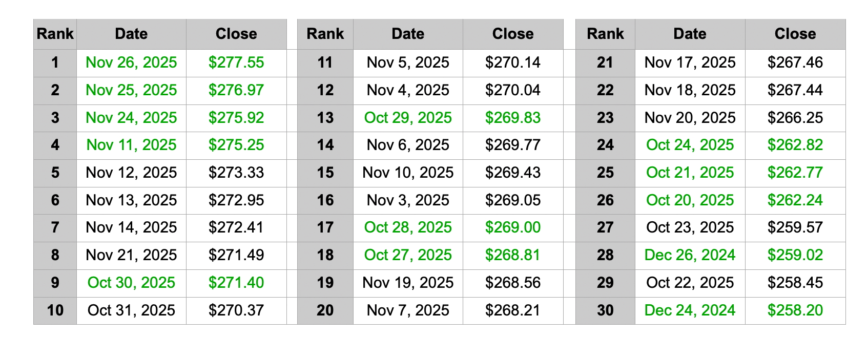Image resolution: width=868 pixels, height=337 pixels.
Task: Click the Oct 30, 2025 date cell
Action: tap(131, 283)
